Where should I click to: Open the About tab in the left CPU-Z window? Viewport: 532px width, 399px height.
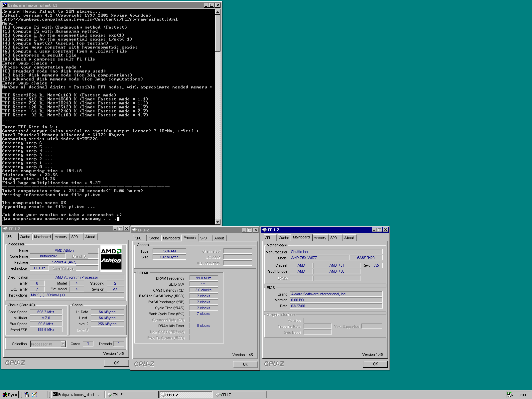point(90,237)
